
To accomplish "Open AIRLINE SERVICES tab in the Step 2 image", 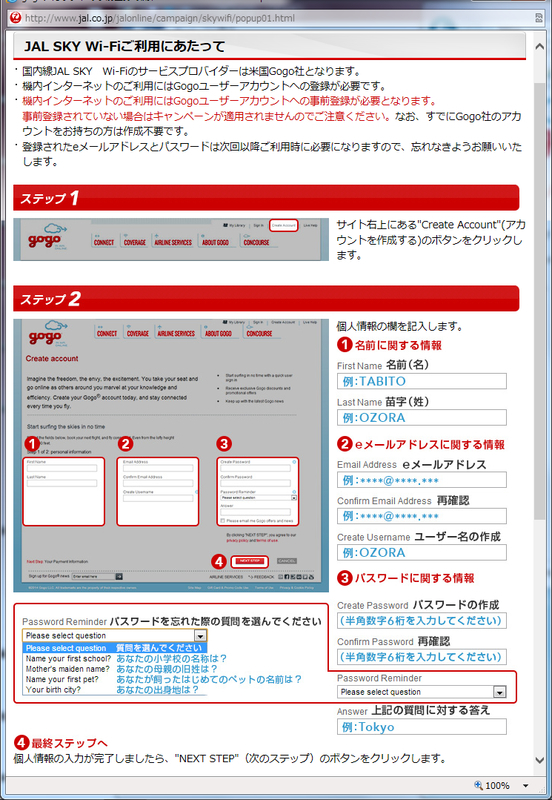I will pyautogui.click(x=176, y=333).
